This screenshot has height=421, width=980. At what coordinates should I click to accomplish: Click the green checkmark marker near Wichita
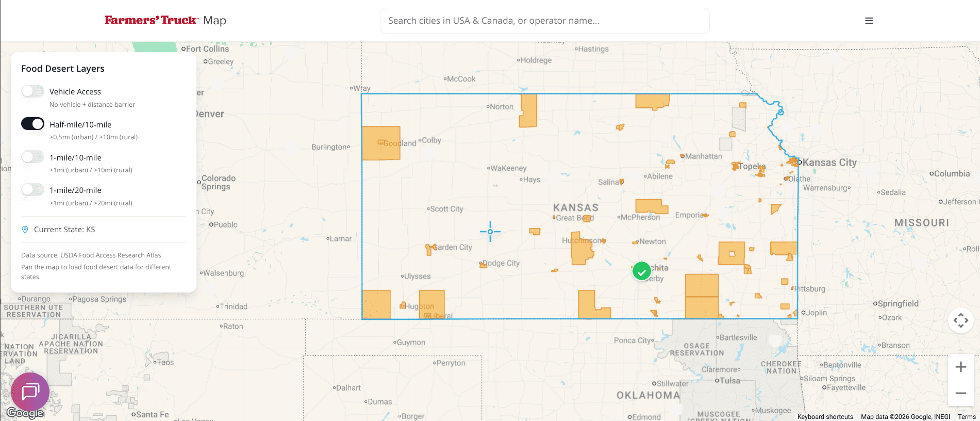click(x=641, y=271)
